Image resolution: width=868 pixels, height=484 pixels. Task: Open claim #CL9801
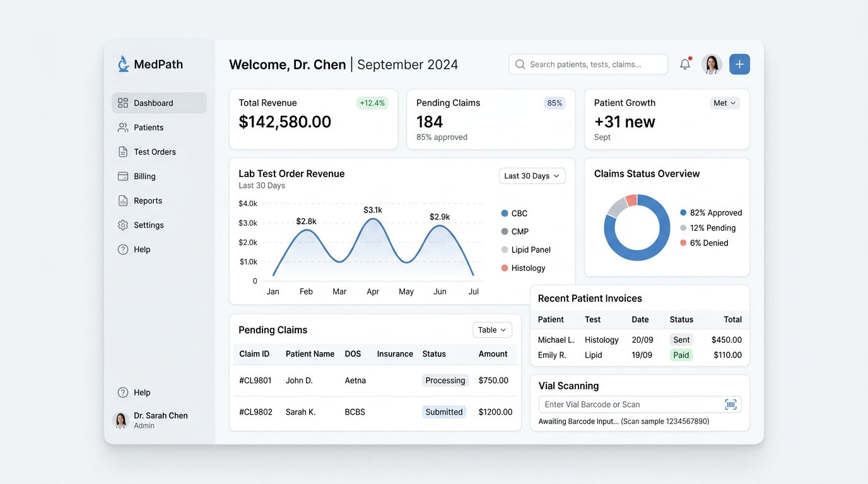point(255,381)
